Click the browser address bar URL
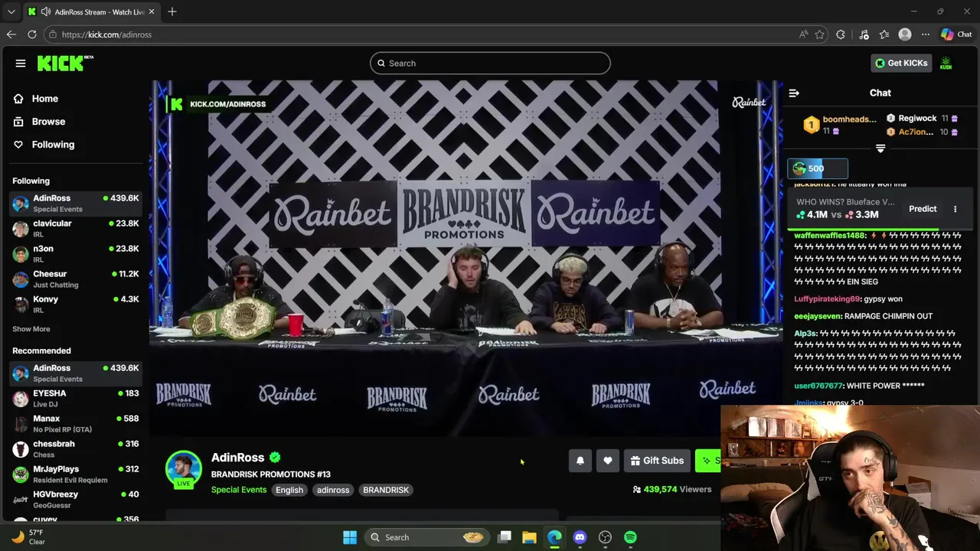980x551 pixels. pyautogui.click(x=106, y=34)
